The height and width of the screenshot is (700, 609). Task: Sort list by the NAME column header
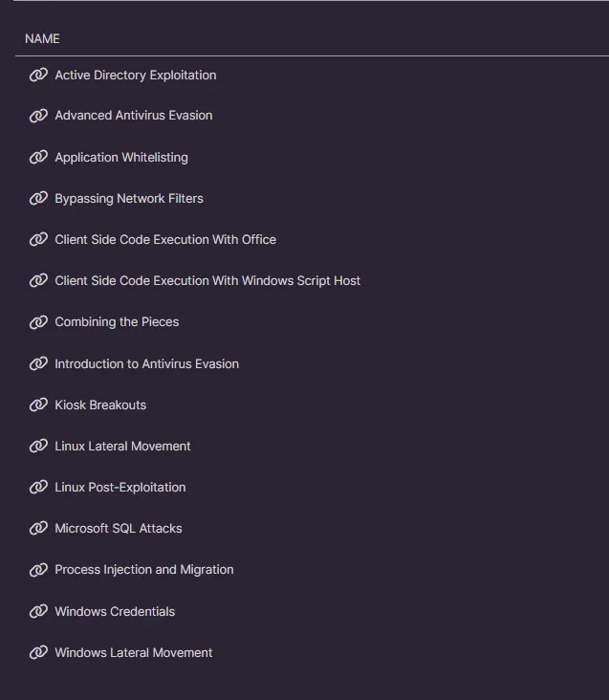click(42, 38)
